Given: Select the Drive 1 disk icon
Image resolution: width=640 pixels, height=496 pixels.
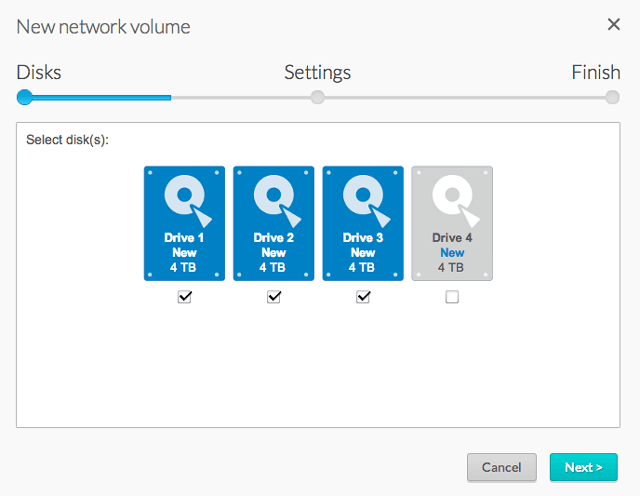Looking at the screenshot, I should [x=184, y=223].
